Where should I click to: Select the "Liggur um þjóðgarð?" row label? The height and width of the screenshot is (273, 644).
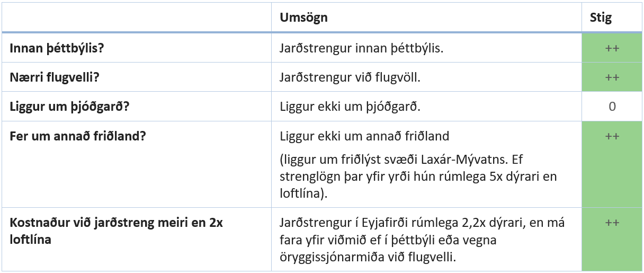click(70, 105)
